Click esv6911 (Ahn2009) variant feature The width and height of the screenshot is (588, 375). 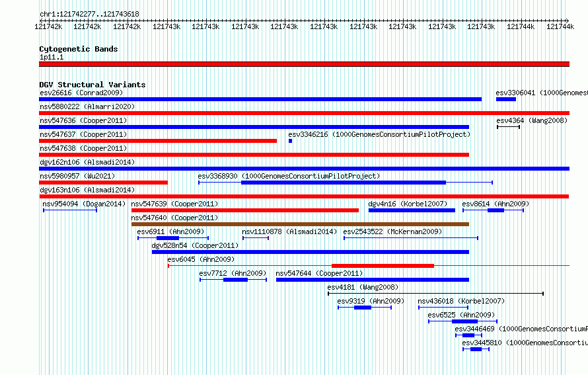[173, 238]
